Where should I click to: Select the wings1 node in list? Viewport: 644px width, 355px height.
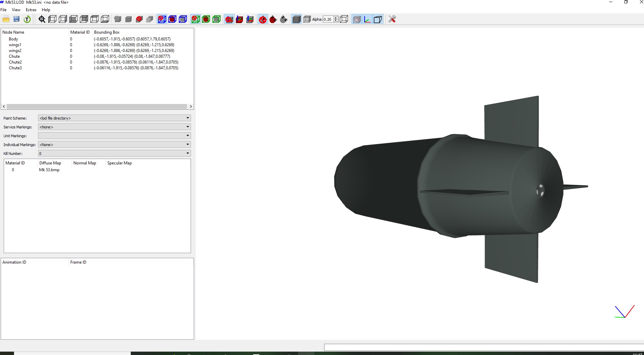point(15,45)
